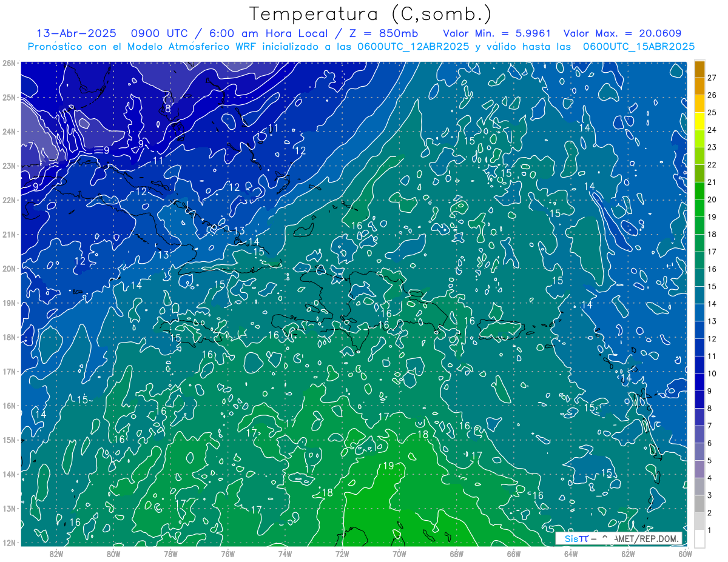Click the '24N' latitude axis label

coord(8,132)
